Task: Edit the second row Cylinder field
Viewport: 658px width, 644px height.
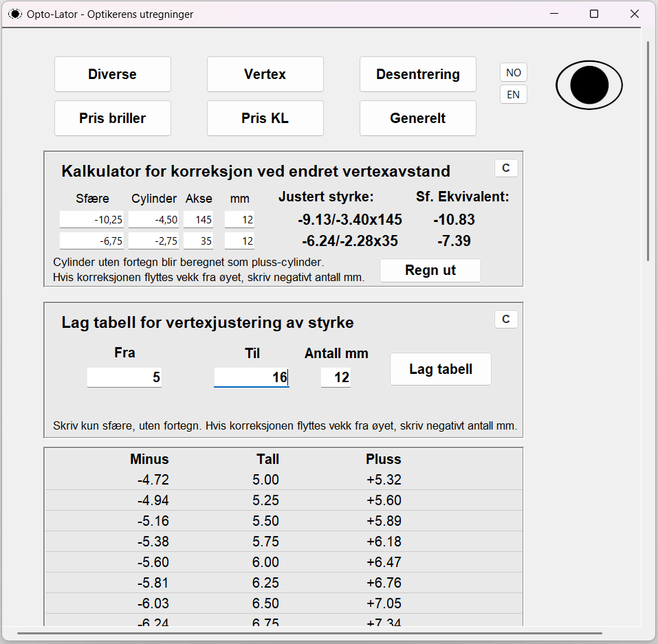Action: click(x=153, y=241)
